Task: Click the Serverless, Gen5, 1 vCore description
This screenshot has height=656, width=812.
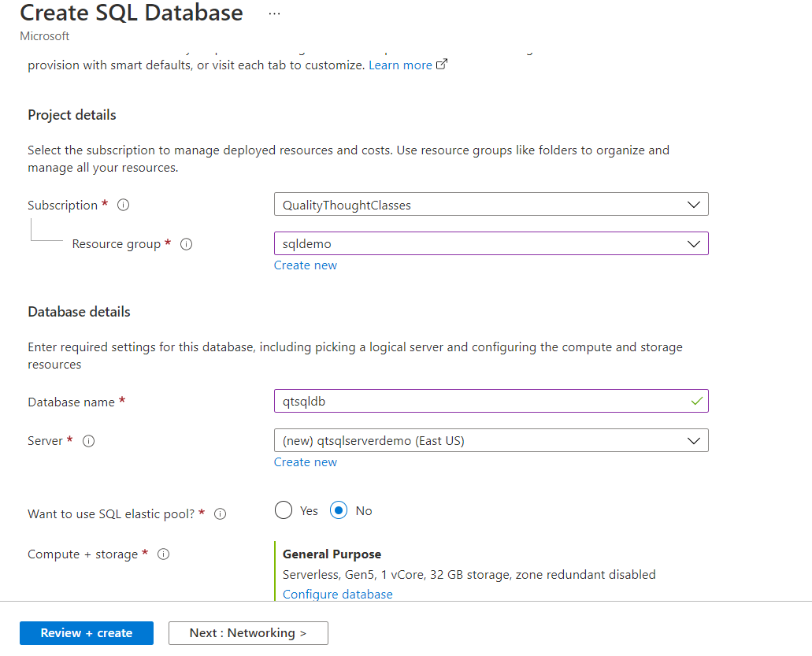Action: [x=469, y=575]
